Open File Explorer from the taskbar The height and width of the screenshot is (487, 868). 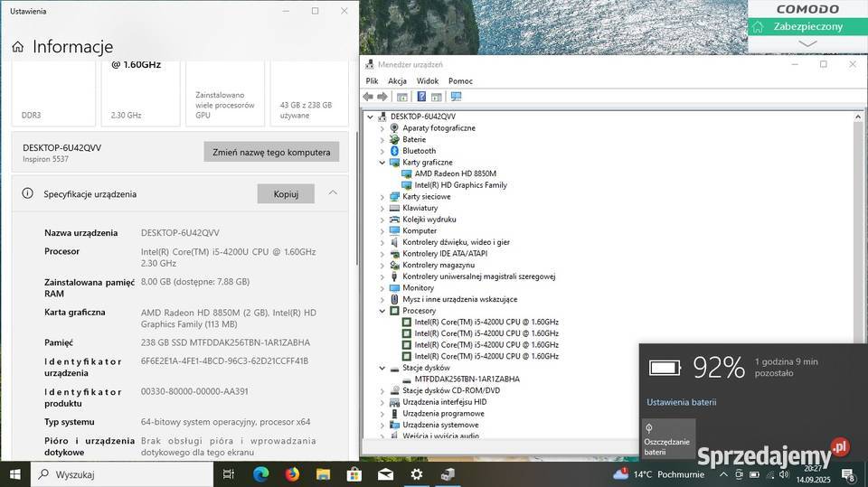tap(323, 473)
